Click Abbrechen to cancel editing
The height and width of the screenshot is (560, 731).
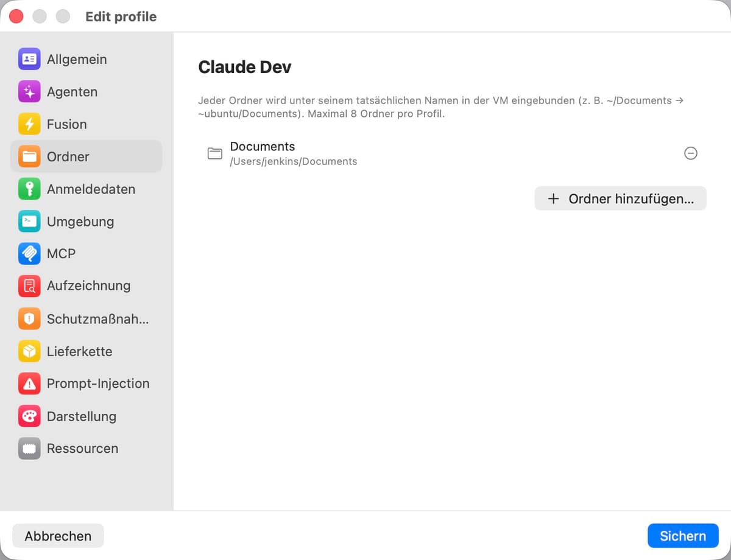(x=58, y=536)
